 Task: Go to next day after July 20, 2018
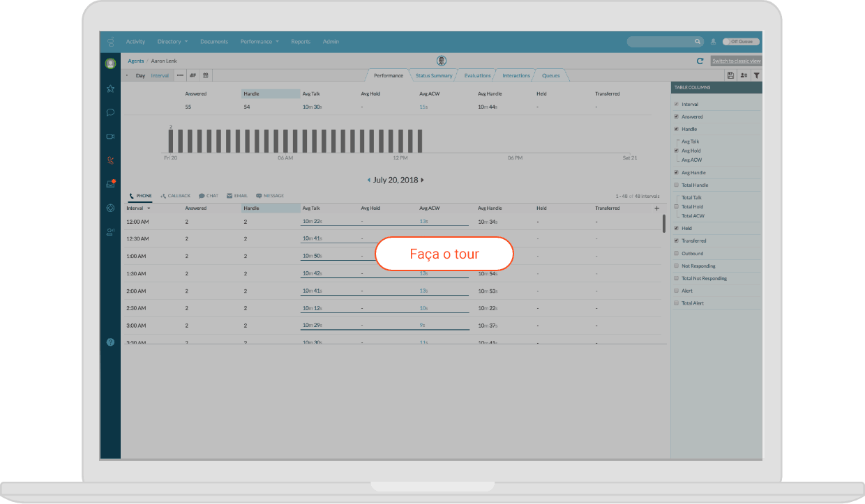pos(423,180)
